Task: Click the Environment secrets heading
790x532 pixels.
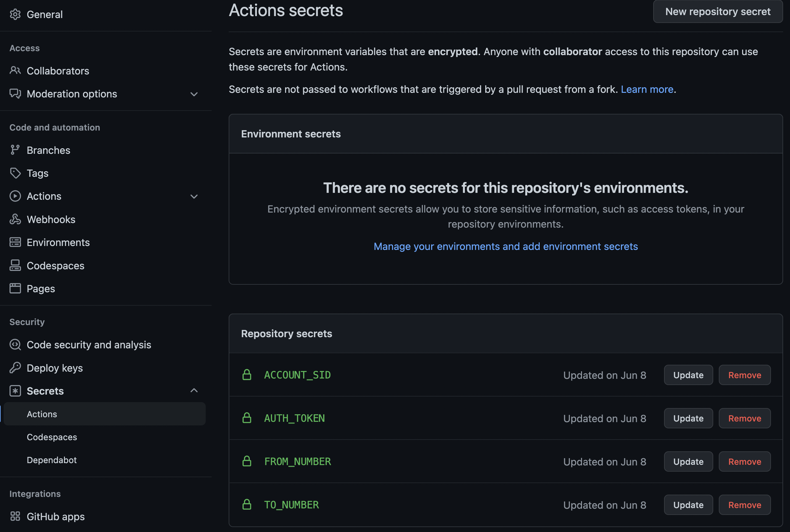Action: (291, 134)
